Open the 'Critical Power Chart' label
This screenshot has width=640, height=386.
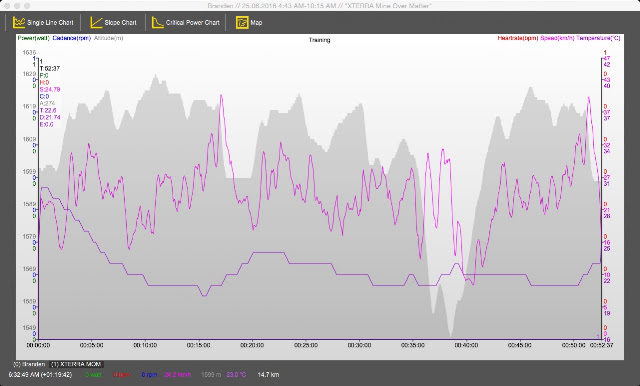coord(193,23)
